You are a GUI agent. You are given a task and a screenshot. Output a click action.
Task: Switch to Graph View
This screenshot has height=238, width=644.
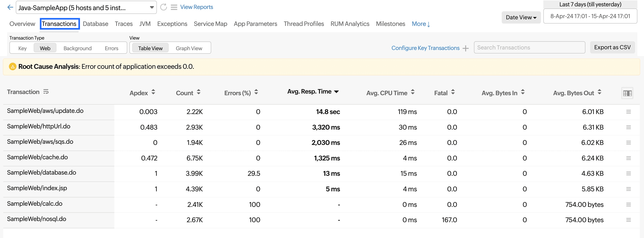point(189,48)
